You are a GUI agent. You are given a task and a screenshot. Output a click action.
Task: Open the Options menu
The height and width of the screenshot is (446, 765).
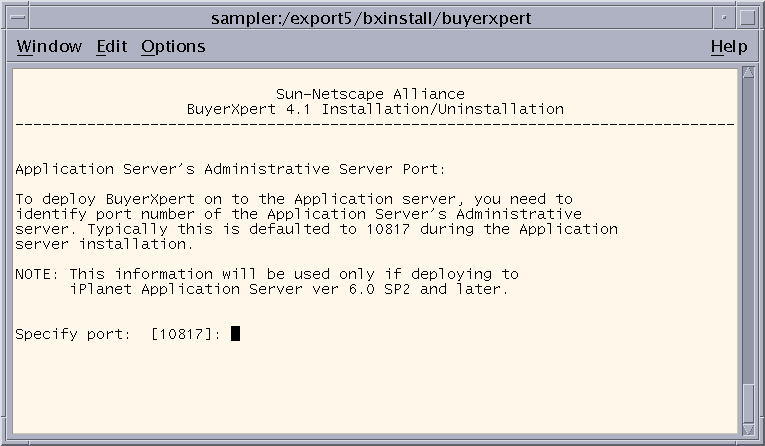(173, 47)
